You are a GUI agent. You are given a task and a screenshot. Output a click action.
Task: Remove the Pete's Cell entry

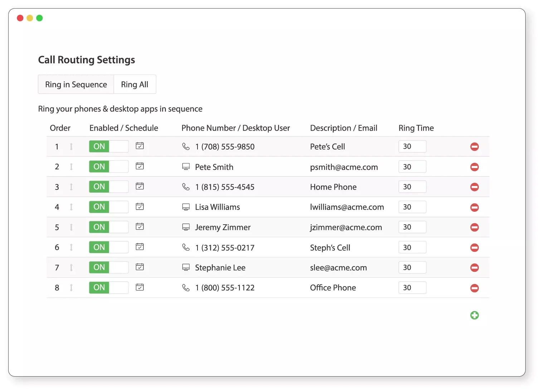point(474,147)
